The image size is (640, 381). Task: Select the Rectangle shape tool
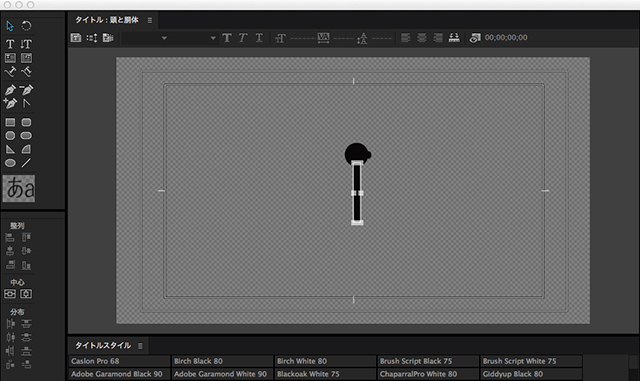click(10, 122)
